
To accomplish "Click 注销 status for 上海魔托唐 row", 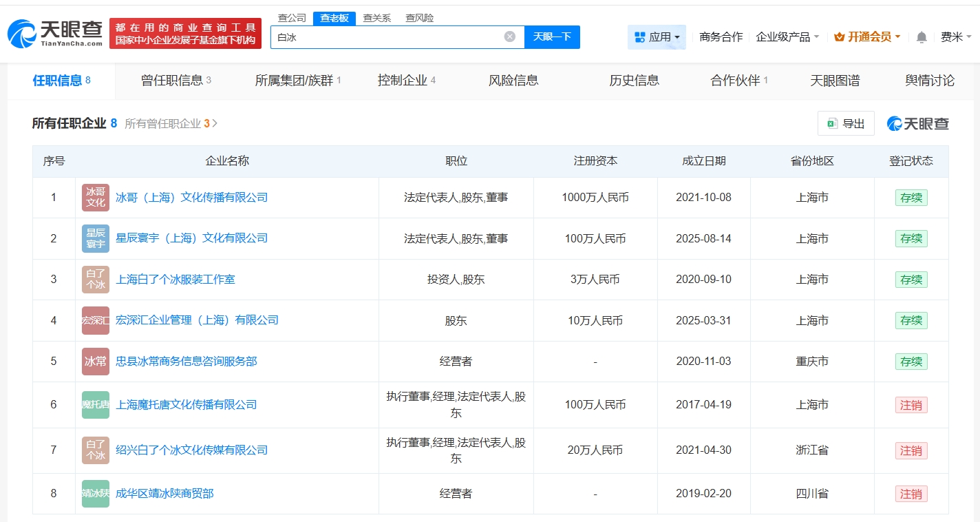I will (911, 405).
